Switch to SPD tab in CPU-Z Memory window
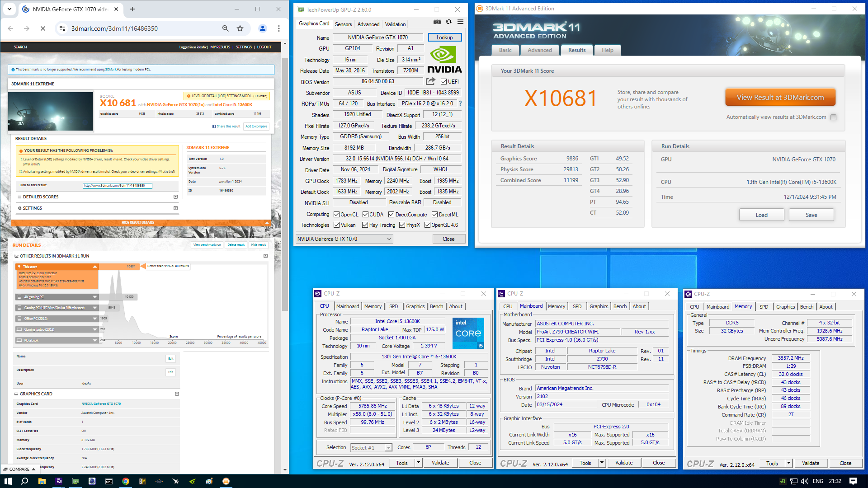This screenshot has width=868, height=488. click(764, 307)
